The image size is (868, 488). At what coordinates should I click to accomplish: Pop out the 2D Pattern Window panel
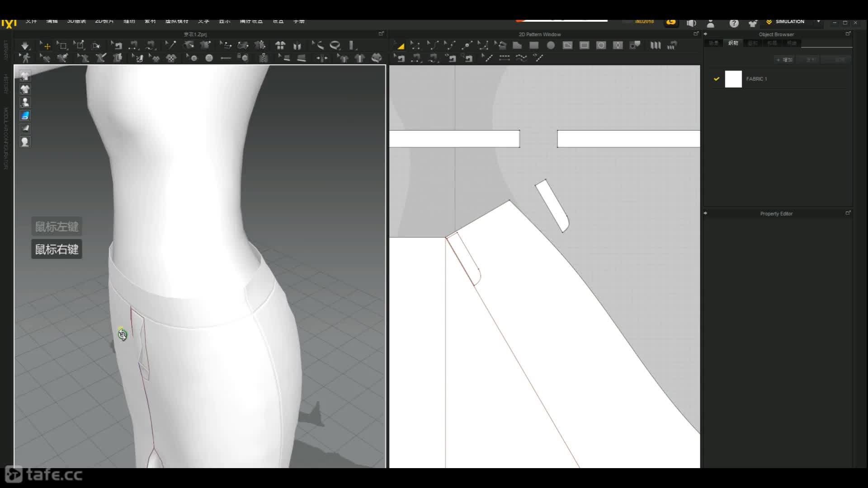(x=696, y=34)
